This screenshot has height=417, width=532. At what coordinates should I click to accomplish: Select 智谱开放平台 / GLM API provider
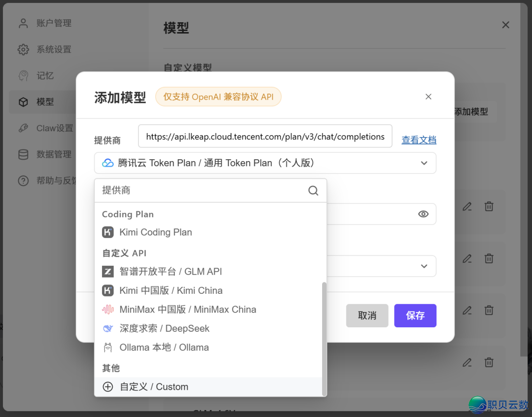tap(208, 271)
